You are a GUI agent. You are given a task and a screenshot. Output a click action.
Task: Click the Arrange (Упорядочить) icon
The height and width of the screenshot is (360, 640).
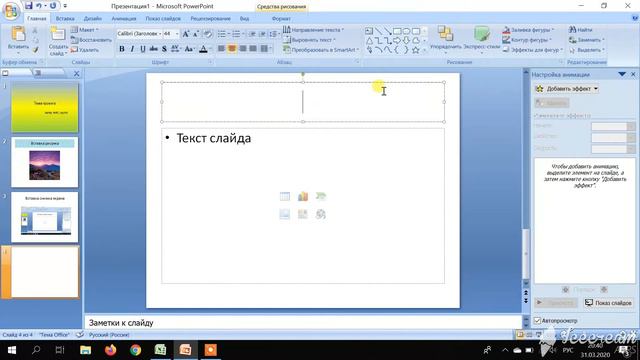(x=445, y=33)
